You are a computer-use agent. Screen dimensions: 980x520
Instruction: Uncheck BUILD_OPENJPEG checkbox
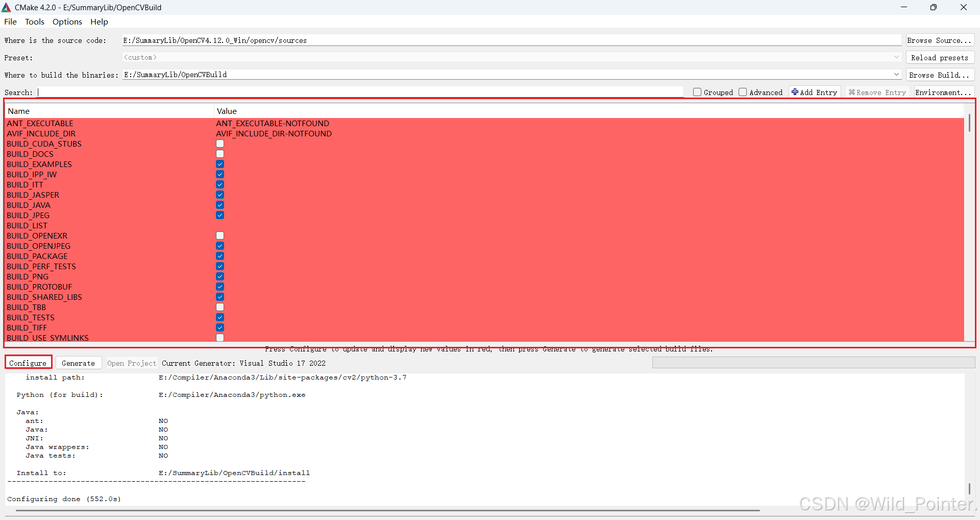[x=220, y=246]
